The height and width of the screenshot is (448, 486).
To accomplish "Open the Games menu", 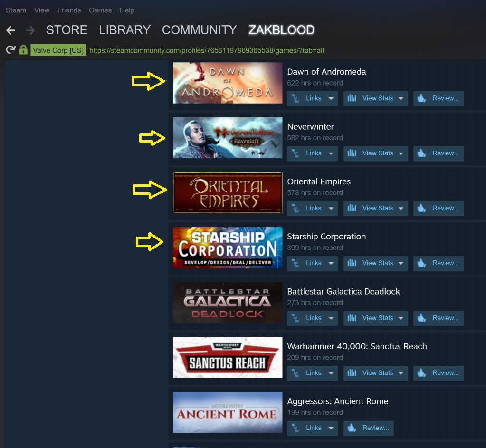I will click(x=100, y=10).
